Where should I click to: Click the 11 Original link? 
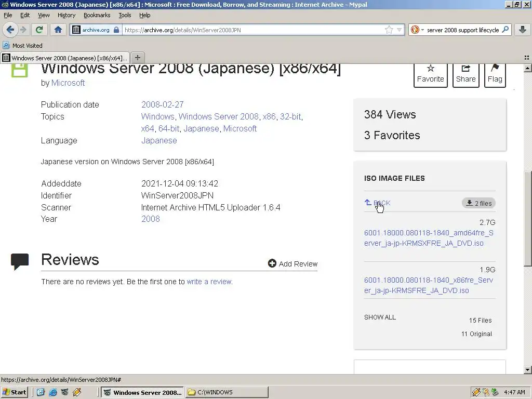(476, 334)
